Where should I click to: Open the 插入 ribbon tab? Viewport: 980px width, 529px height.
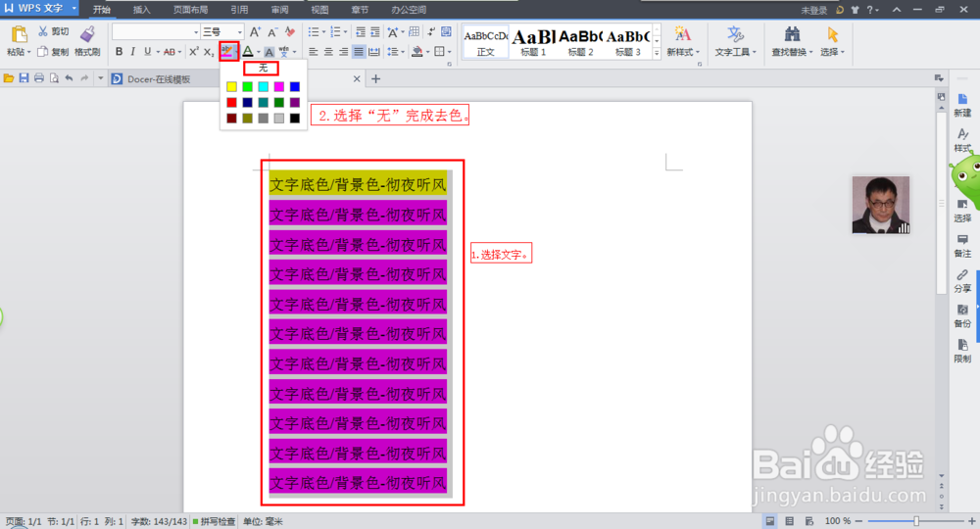(x=142, y=10)
